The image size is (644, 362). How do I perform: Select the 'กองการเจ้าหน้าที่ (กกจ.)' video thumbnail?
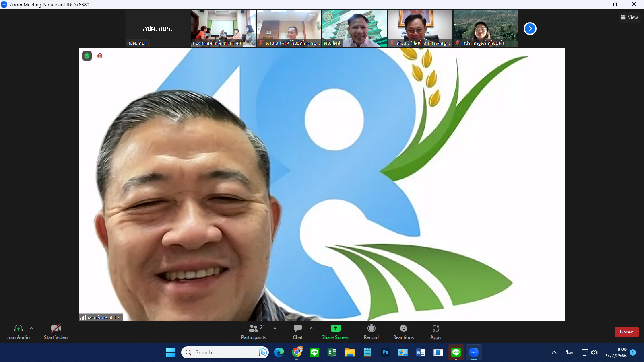[223, 29]
